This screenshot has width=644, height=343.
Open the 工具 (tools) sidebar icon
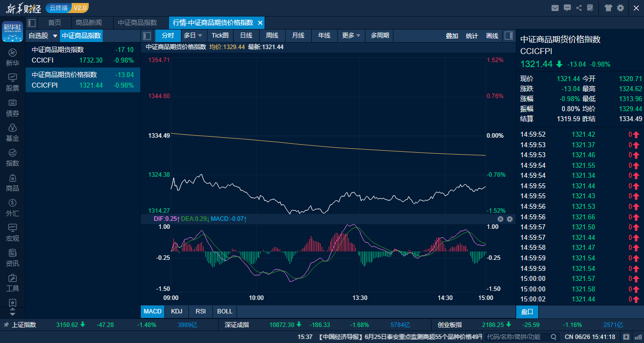[13, 282]
